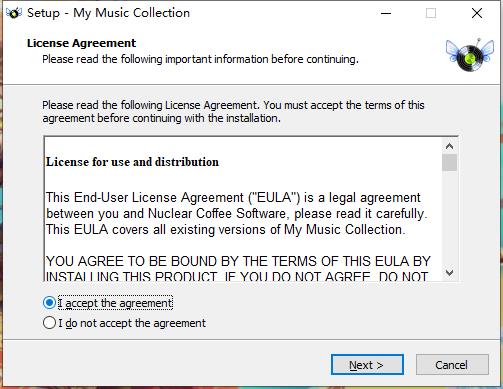The height and width of the screenshot is (389, 503).
Task: Click the license scrollbar down arrow
Action: pos(449,273)
